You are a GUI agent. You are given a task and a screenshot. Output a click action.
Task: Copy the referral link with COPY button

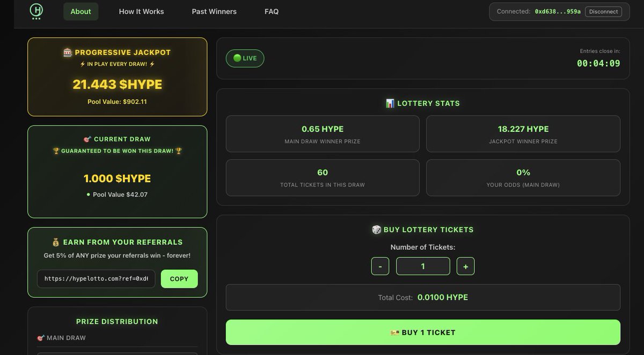179,279
